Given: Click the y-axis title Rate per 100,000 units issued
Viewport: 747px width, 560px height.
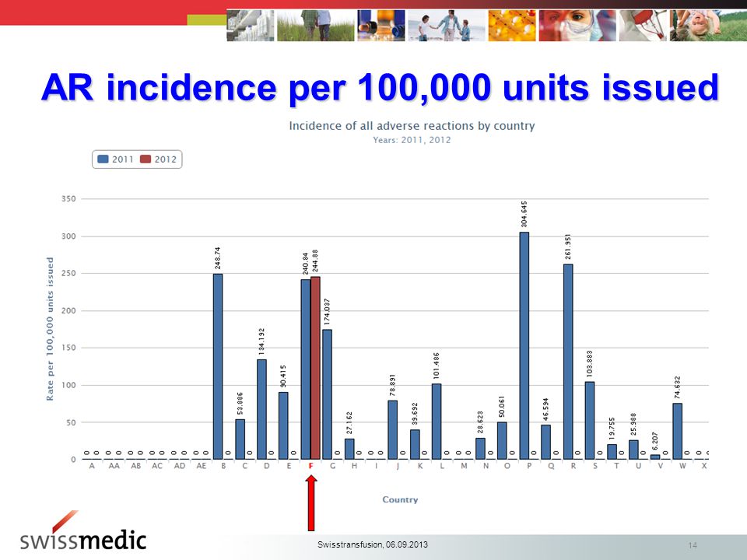Looking at the screenshot, I should pyautogui.click(x=50, y=329).
